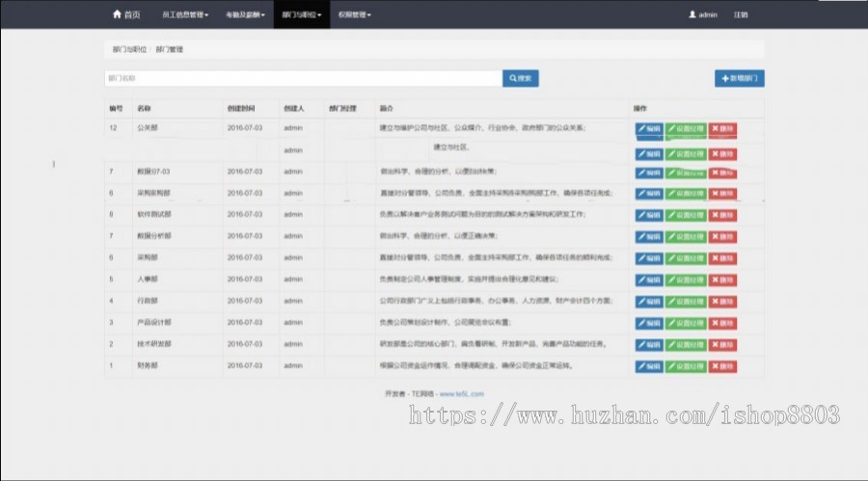Edit the 采购采购部 department row
The image size is (868, 481).
(x=649, y=194)
